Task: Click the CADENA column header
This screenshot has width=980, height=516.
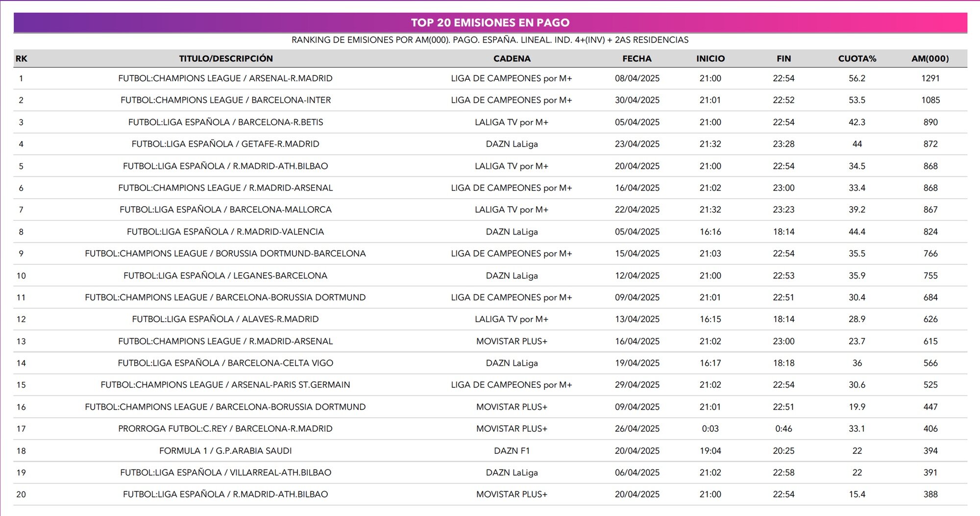Action: (x=512, y=59)
